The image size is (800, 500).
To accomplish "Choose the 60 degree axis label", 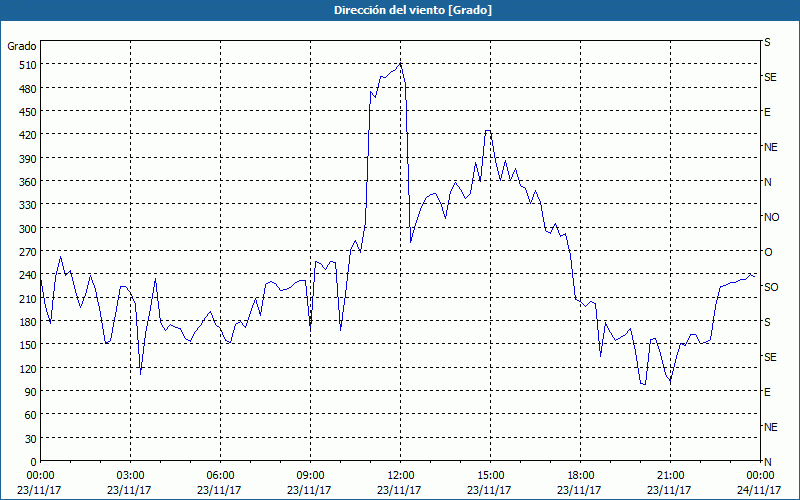I will pyautogui.click(x=31, y=415).
